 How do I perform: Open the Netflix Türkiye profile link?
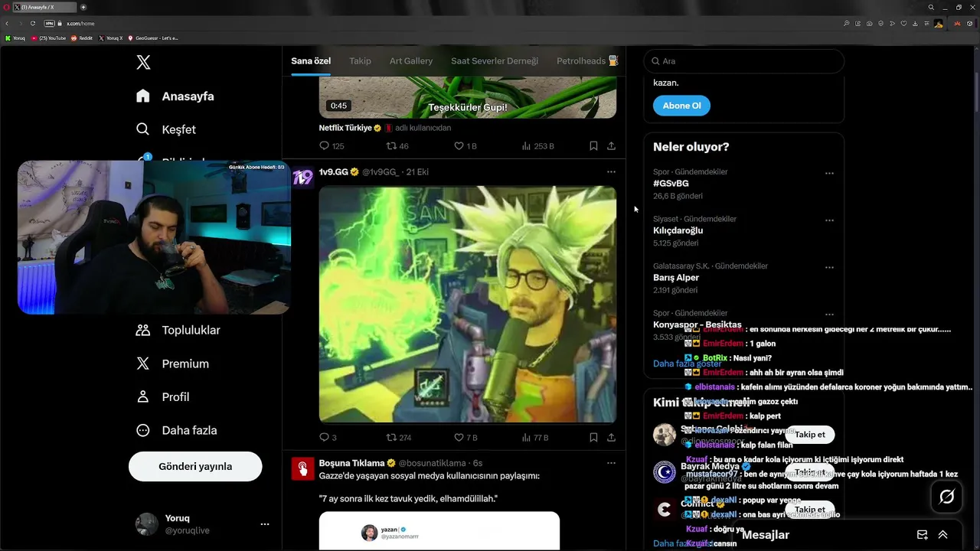pos(345,128)
